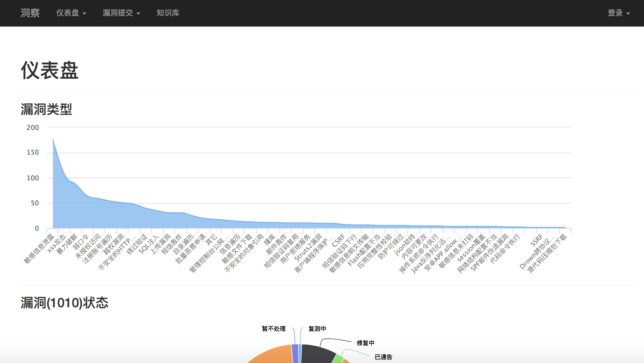
Task: Open the 漏洞提交 dropdown menu
Action: pyautogui.click(x=121, y=13)
